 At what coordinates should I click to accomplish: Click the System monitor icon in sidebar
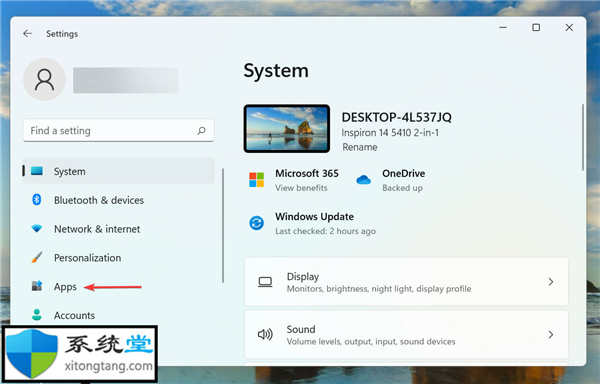point(37,171)
